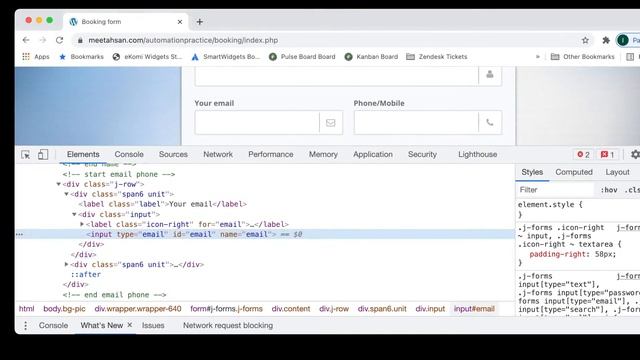Show more bookmarks chevron
The image size is (640, 360).
point(538,57)
